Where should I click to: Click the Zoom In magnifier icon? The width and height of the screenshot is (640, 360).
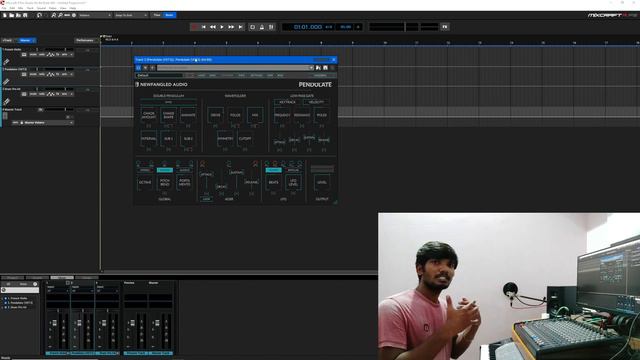pos(53,15)
